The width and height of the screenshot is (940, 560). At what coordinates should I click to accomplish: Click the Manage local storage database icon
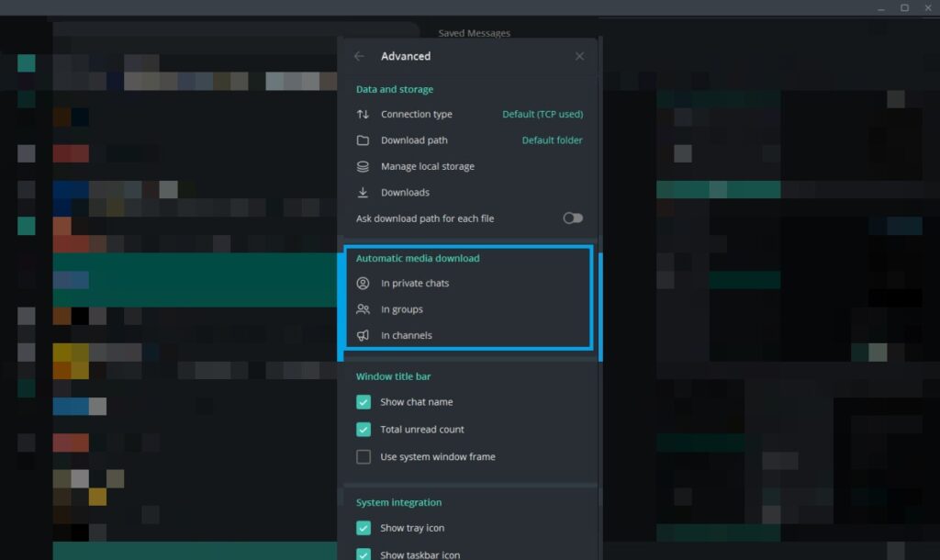363,167
